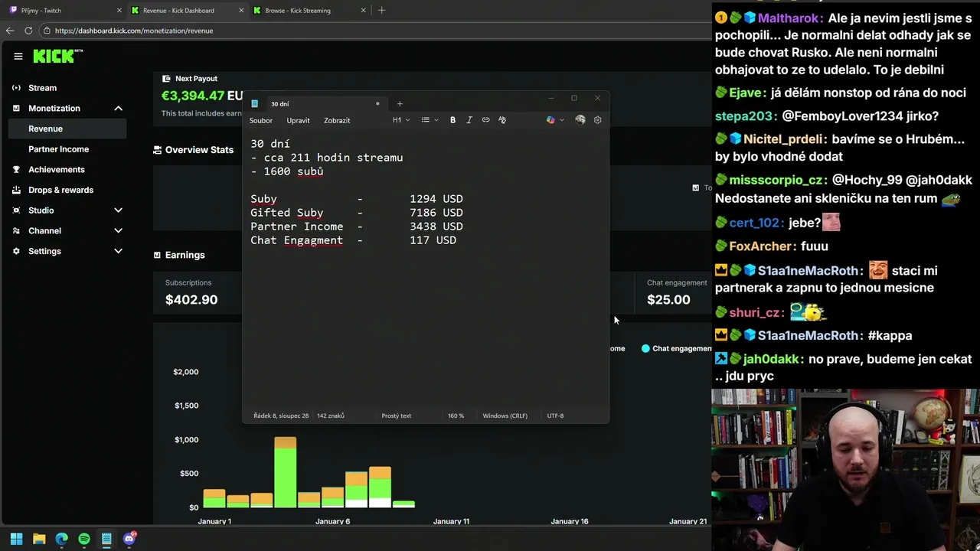Open File Explorer from taskbar
Screen dimensions: 980x551
click(39, 539)
